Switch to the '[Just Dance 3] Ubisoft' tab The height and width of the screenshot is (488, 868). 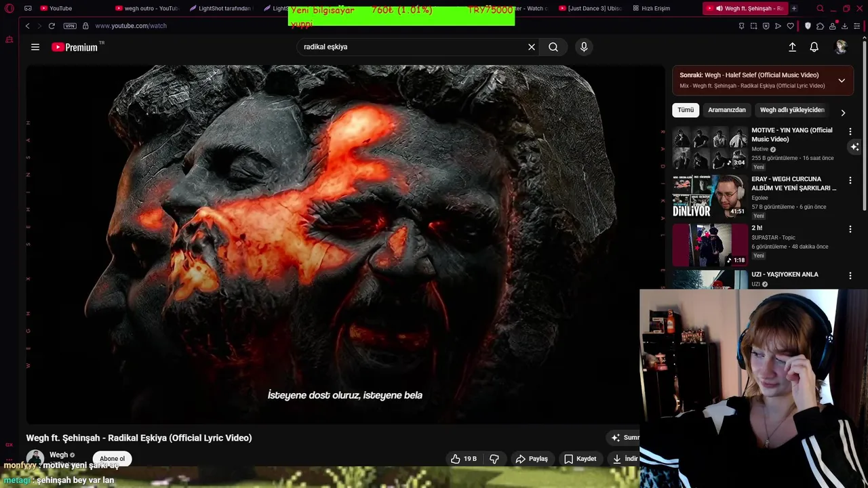pos(590,8)
